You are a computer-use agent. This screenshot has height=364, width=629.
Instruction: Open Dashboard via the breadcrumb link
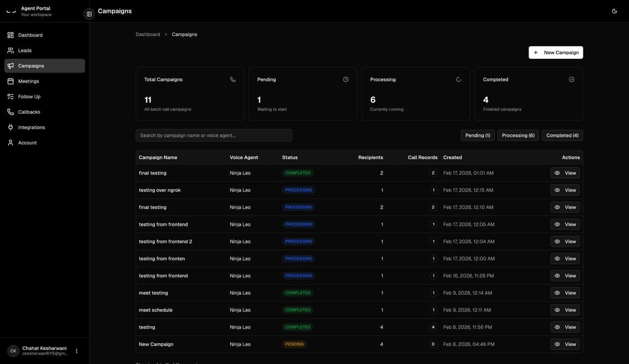[147, 34]
